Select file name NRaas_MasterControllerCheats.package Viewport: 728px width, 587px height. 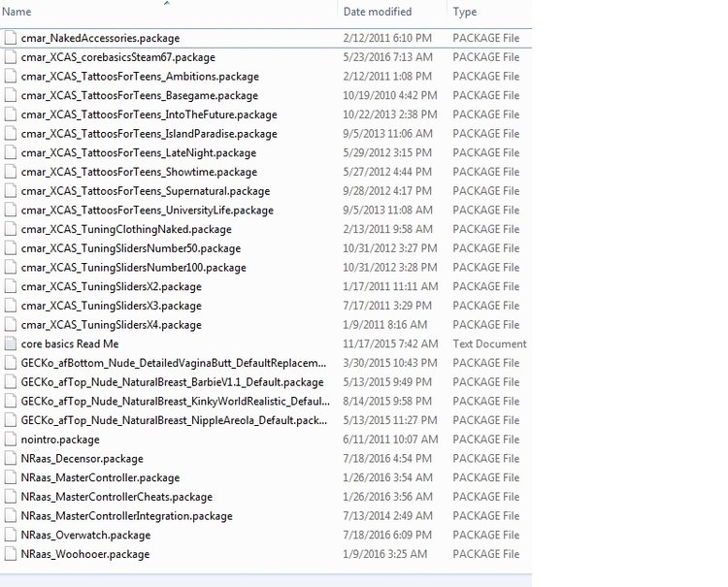[x=116, y=497]
